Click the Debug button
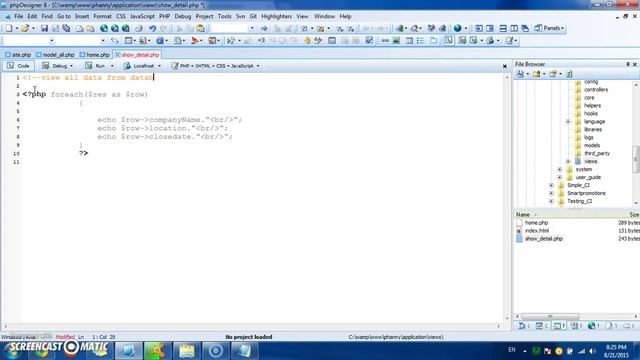 pos(55,66)
